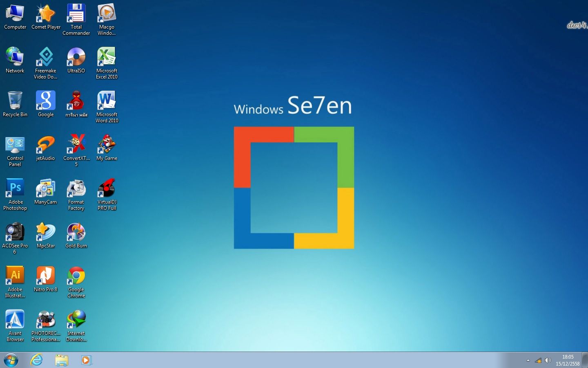Launch Internet Explorer from the taskbar

[37, 360]
